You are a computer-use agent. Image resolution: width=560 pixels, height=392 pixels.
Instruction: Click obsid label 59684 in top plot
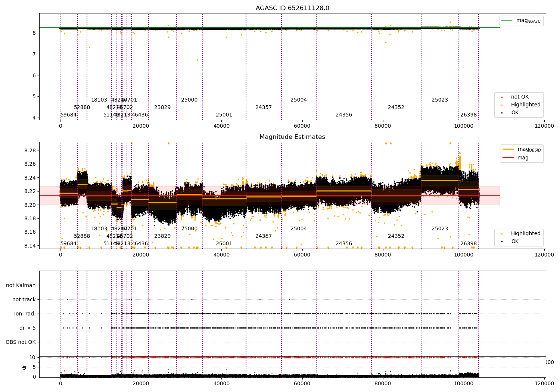coord(69,115)
